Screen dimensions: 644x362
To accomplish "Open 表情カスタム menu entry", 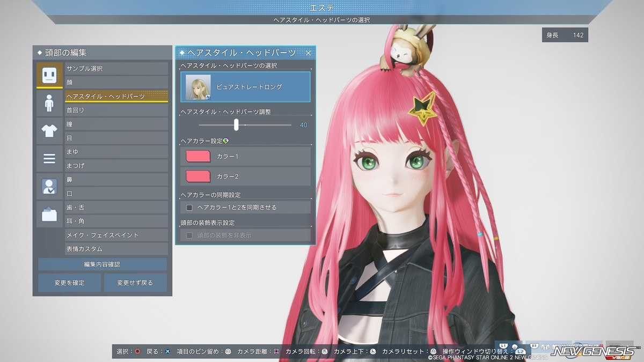I will [x=116, y=249].
